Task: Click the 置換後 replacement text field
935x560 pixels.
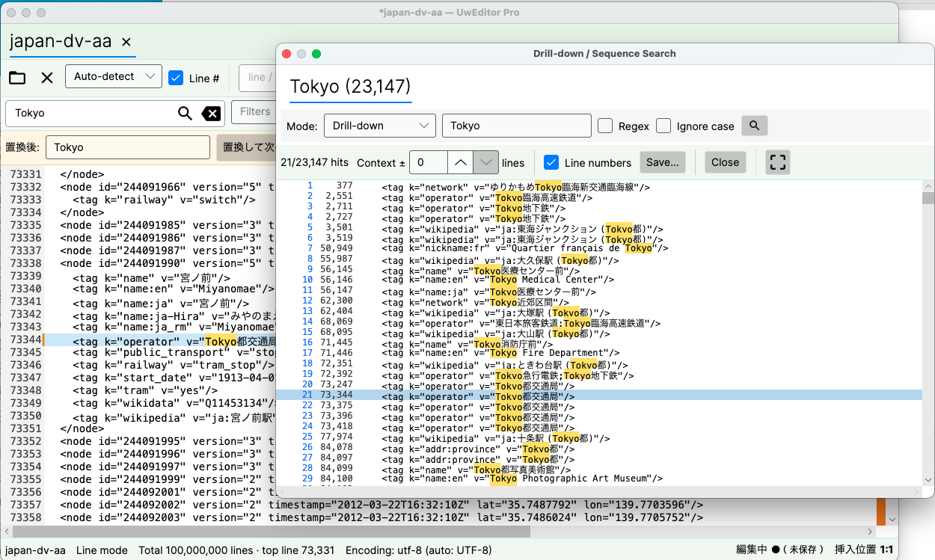Action: 128,147
